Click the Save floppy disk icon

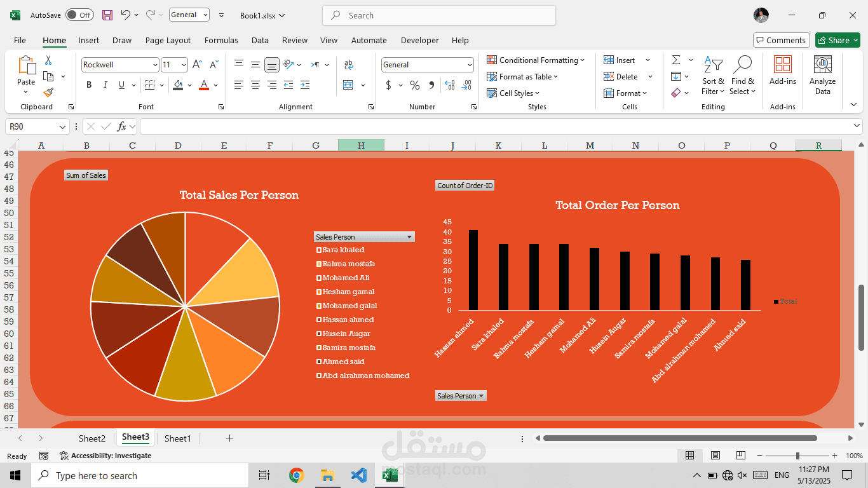(107, 15)
